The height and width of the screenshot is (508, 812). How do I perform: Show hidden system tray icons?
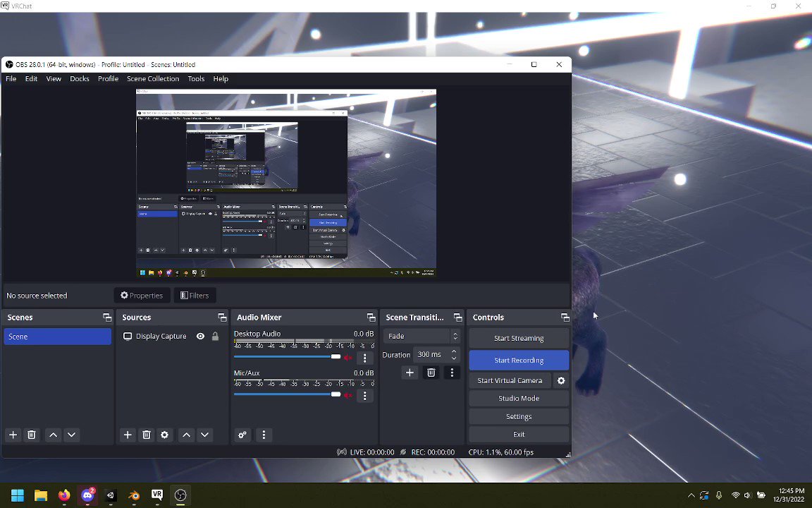pyautogui.click(x=691, y=495)
